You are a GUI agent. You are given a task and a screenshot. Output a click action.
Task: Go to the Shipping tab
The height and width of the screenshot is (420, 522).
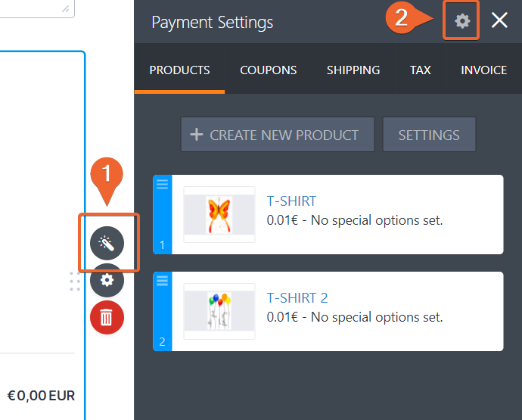point(353,70)
